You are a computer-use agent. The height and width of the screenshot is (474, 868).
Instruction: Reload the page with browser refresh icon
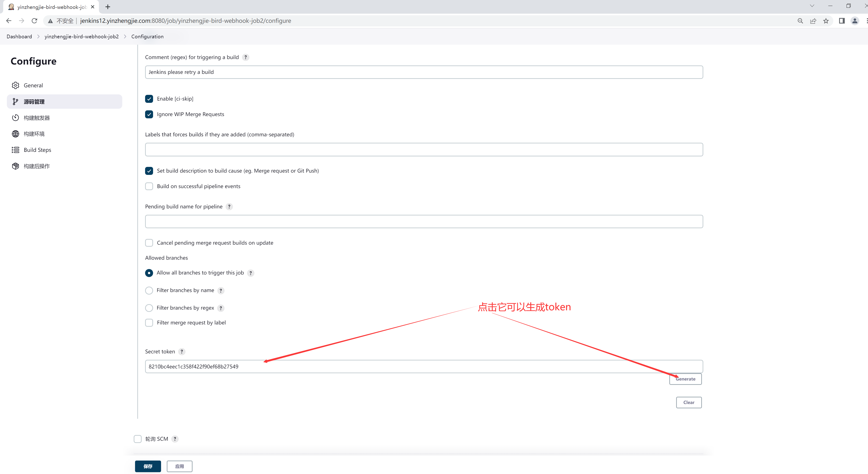34,21
